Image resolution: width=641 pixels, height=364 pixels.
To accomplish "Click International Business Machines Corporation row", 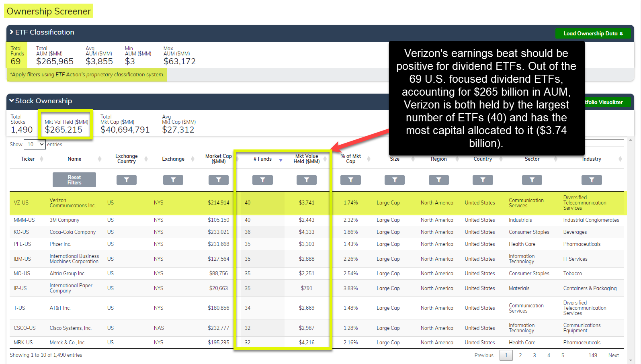I will coord(317,259).
